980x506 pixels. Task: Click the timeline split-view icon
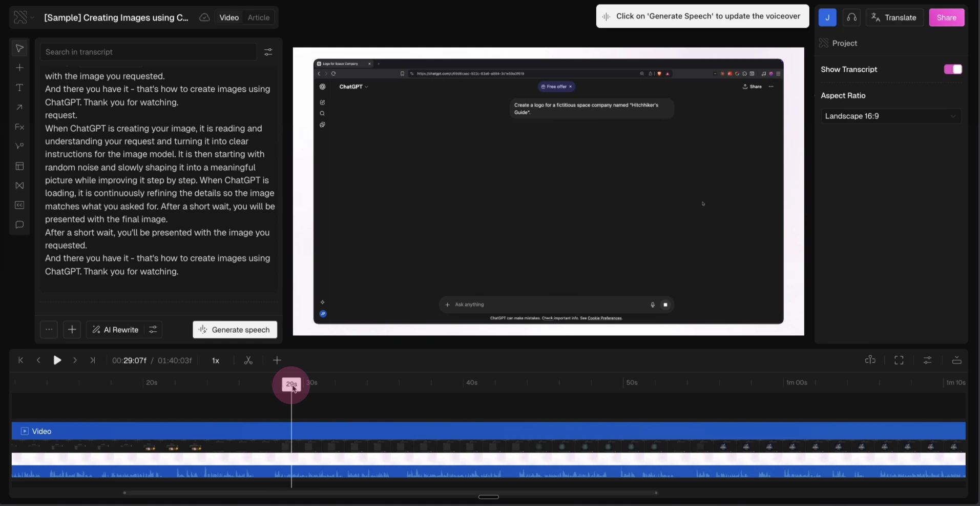[x=870, y=360]
